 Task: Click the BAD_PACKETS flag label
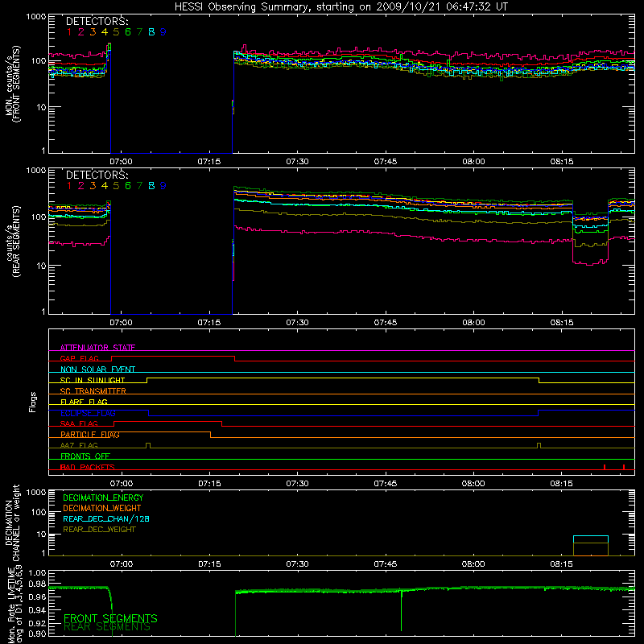(x=88, y=467)
